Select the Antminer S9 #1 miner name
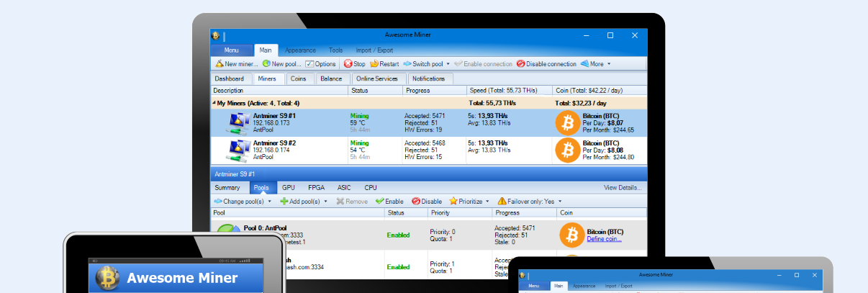The height and width of the screenshot is (293, 868). (275, 115)
